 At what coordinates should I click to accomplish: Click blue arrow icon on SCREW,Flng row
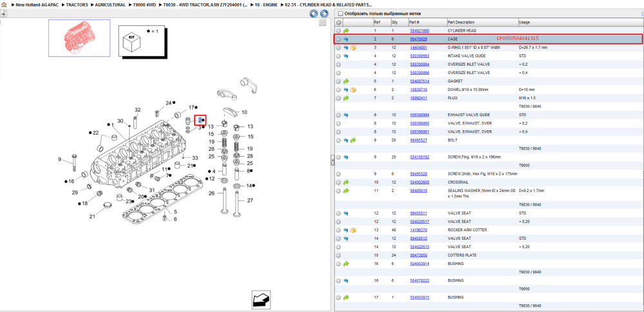point(346,157)
